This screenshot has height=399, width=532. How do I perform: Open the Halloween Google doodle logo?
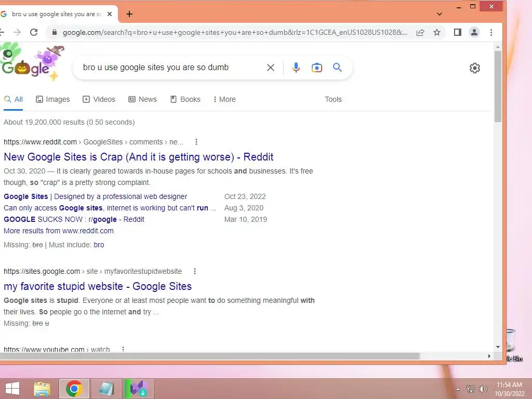click(x=32, y=62)
